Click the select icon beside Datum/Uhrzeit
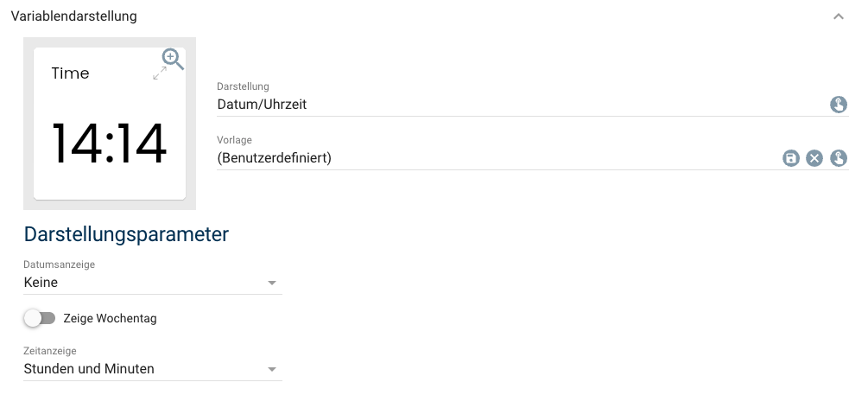 838,105
